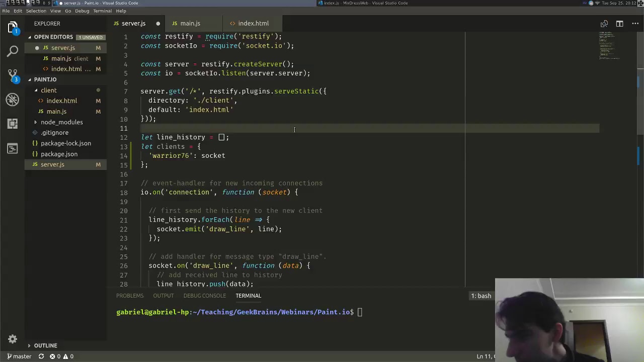The height and width of the screenshot is (362, 644).
Task: Open the Search view in the activity bar
Action: [13, 51]
